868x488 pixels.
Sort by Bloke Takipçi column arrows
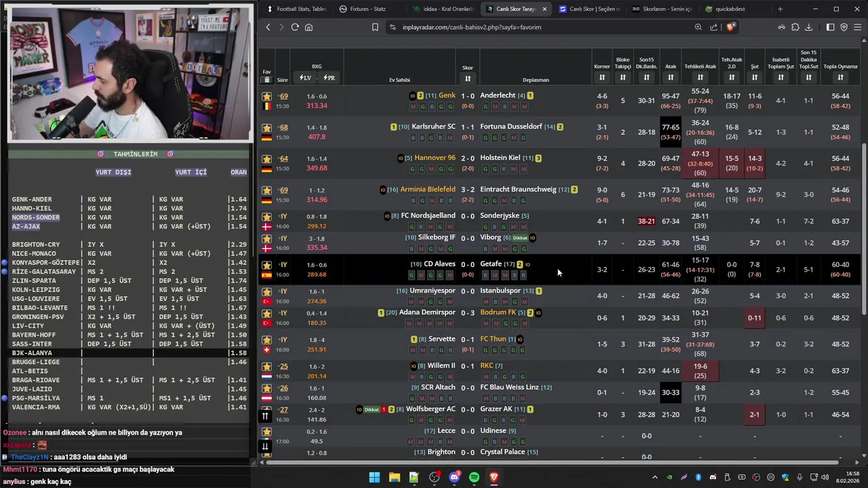(x=623, y=77)
